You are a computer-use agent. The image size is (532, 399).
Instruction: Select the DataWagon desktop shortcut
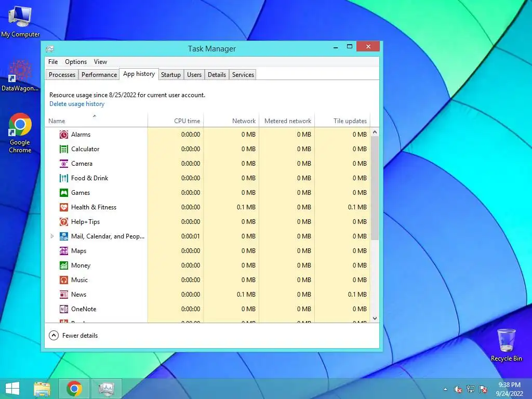click(20, 76)
